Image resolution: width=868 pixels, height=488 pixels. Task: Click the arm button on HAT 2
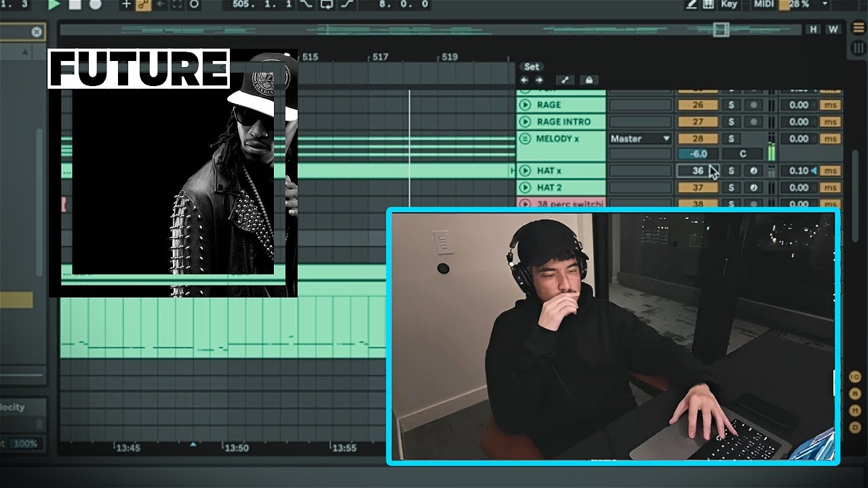(753, 187)
